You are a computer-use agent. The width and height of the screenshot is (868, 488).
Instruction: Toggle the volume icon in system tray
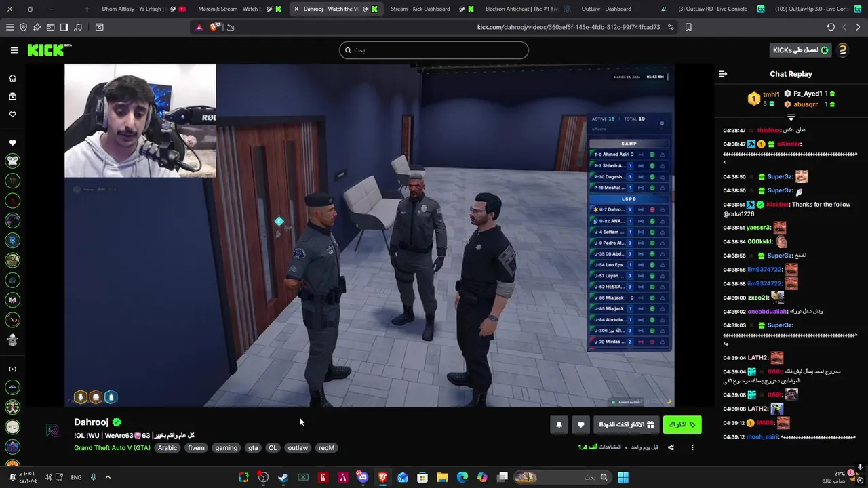click(x=48, y=477)
